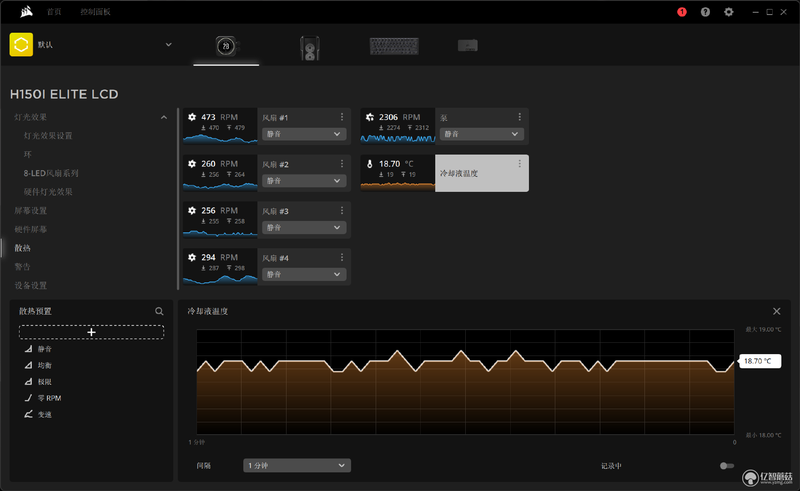Go to the 首页 tab
This screenshot has width=800, height=491.
click(54, 12)
